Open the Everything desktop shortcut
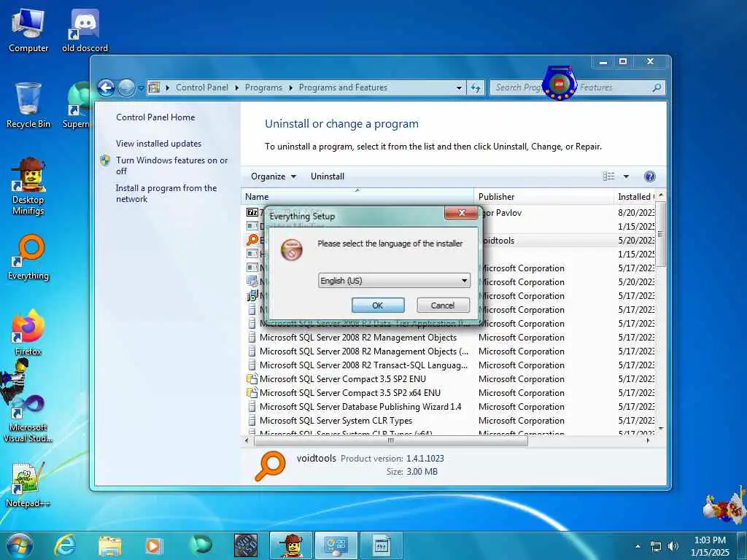 (x=28, y=257)
